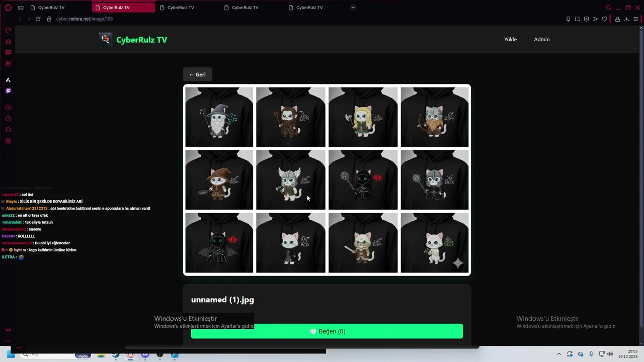Open the Easy Setup sliders icon

click(x=636, y=19)
